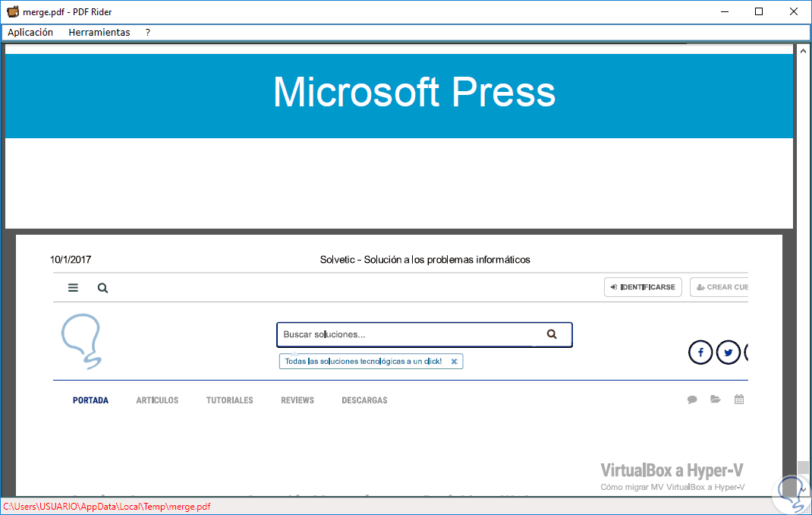Viewport: 812px width, 515px height.
Task: Click the 'Todas las soluciones tecnológicas a un click!' text
Action: tap(363, 362)
